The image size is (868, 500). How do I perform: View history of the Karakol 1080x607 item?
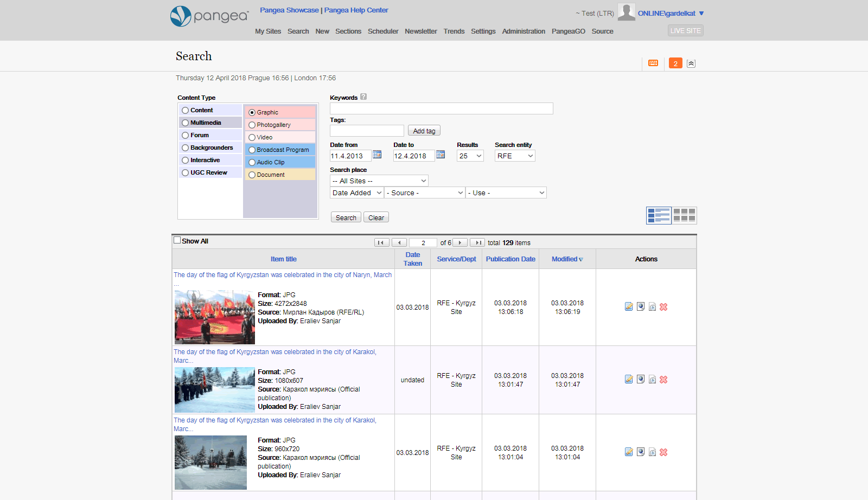(652, 380)
